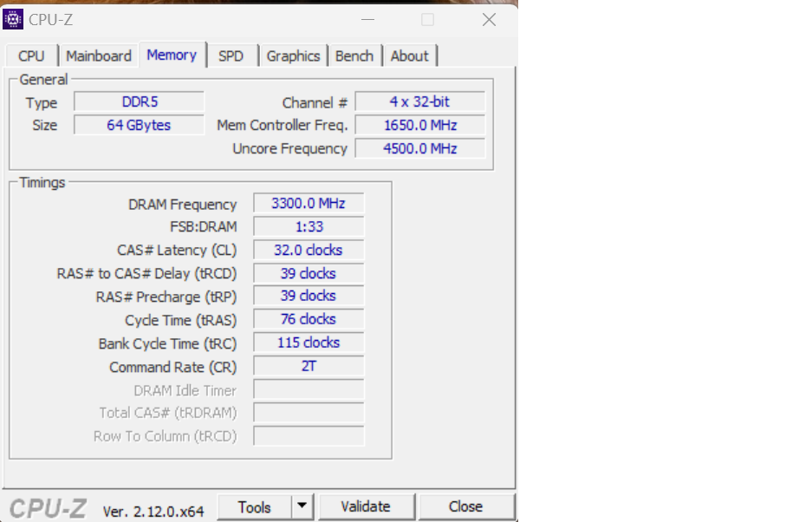Click the DRAM Frequency label
Image resolution: width=812 pixels, height=522 pixels.
[x=182, y=205]
